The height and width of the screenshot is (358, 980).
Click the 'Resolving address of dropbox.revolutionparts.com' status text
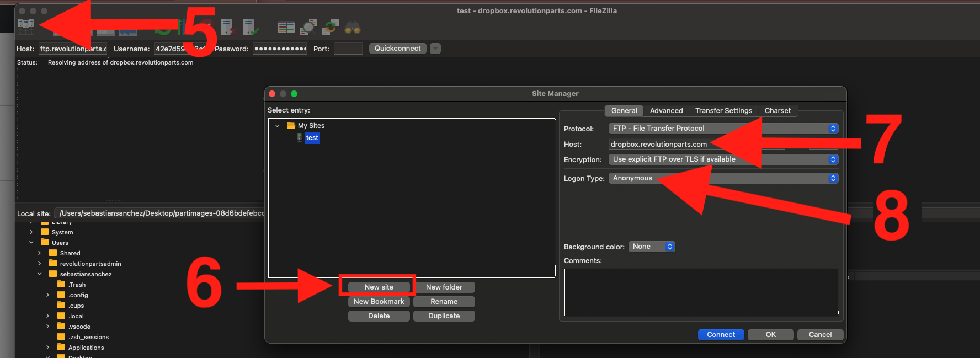click(120, 62)
